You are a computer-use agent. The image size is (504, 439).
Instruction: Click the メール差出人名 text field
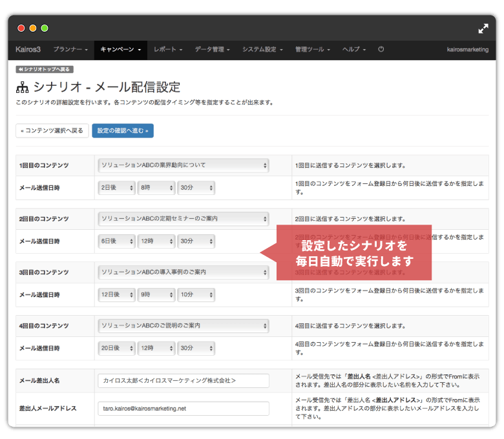point(184,381)
